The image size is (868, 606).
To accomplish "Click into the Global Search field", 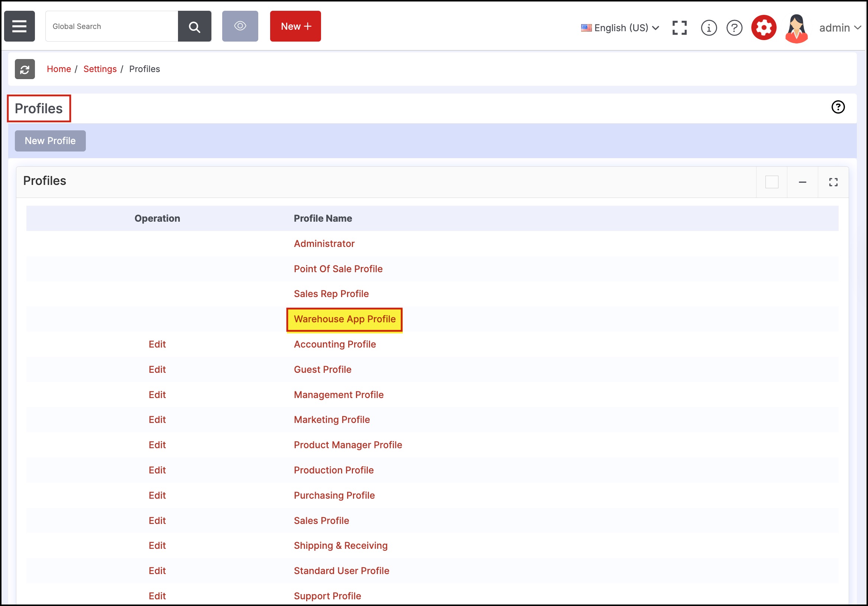I will [111, 26].
